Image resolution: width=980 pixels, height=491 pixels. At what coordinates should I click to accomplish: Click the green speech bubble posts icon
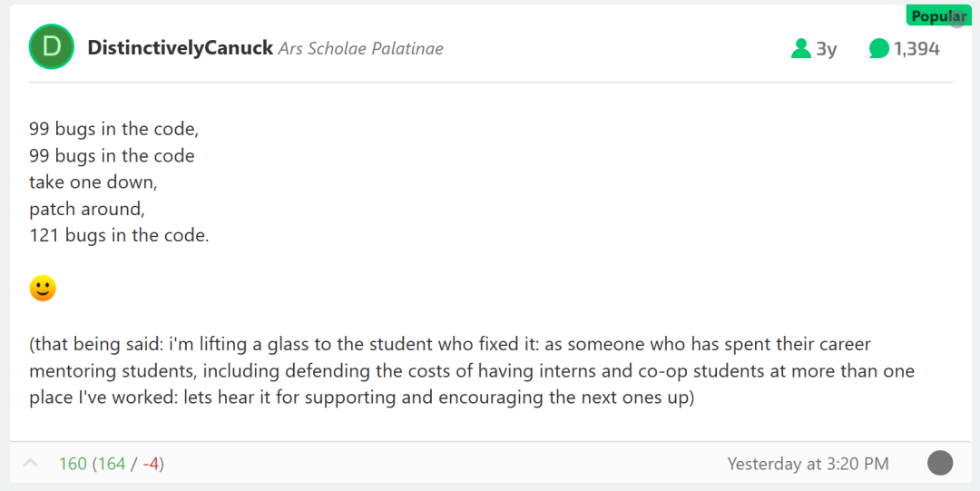coord(878,48)
